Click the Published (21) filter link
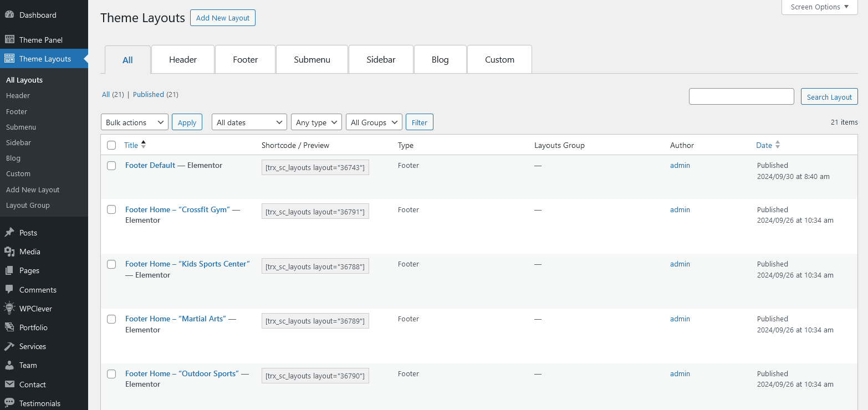The width and height of the screenshot is (868, 410). (x=149, y=95)
